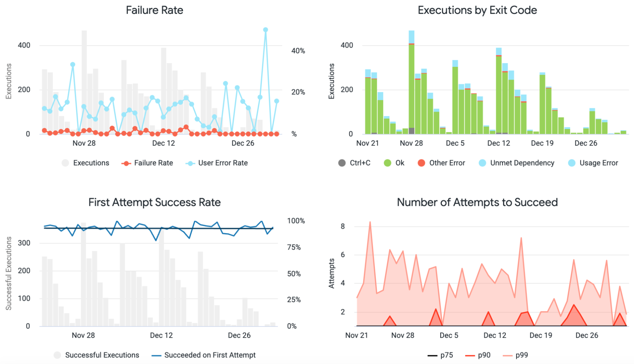The width and height of the screenshot is (634, 364).
Task: Click the Unmet Dependency legend dot
Action: [x=482, y=163]
